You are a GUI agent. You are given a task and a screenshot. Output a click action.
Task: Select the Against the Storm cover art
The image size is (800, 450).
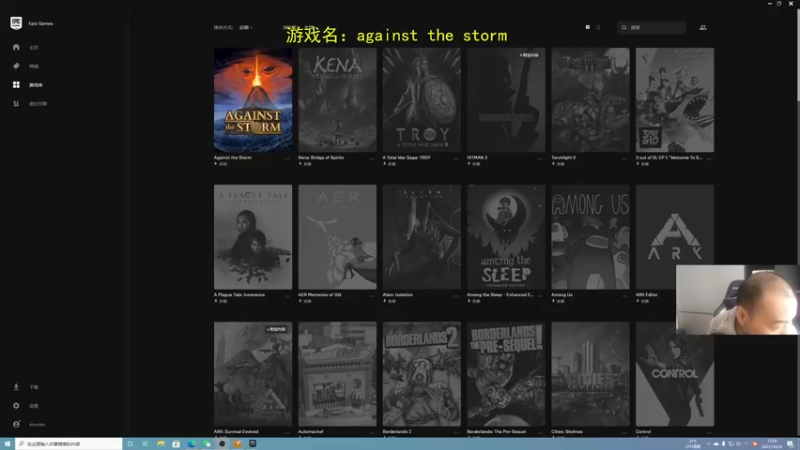(253, 100)
